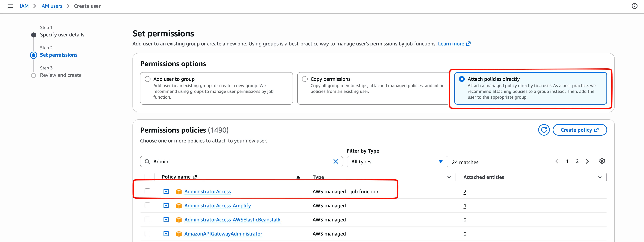Go to the previous policies page
The height and width of the screenshot is (242, 644).
557,161
